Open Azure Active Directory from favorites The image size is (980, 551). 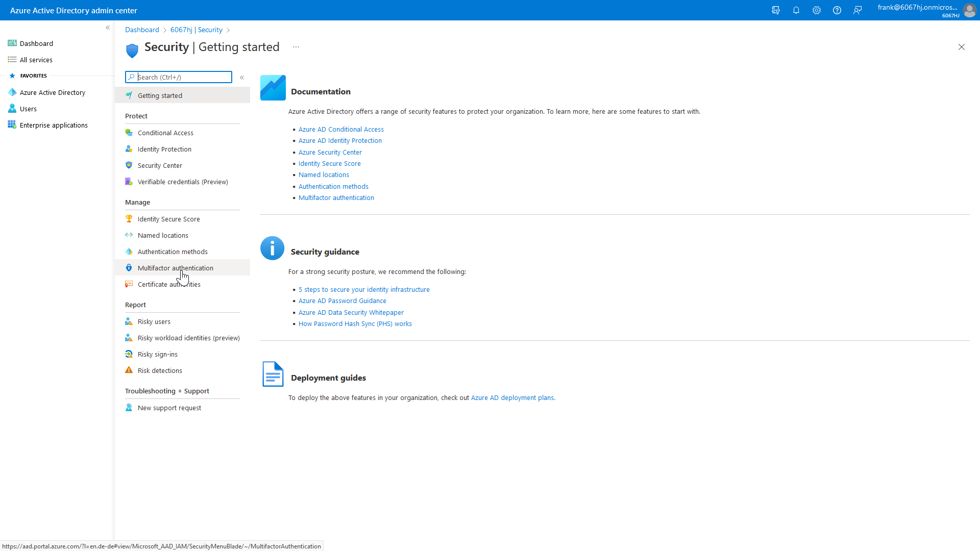coord(53,92)
